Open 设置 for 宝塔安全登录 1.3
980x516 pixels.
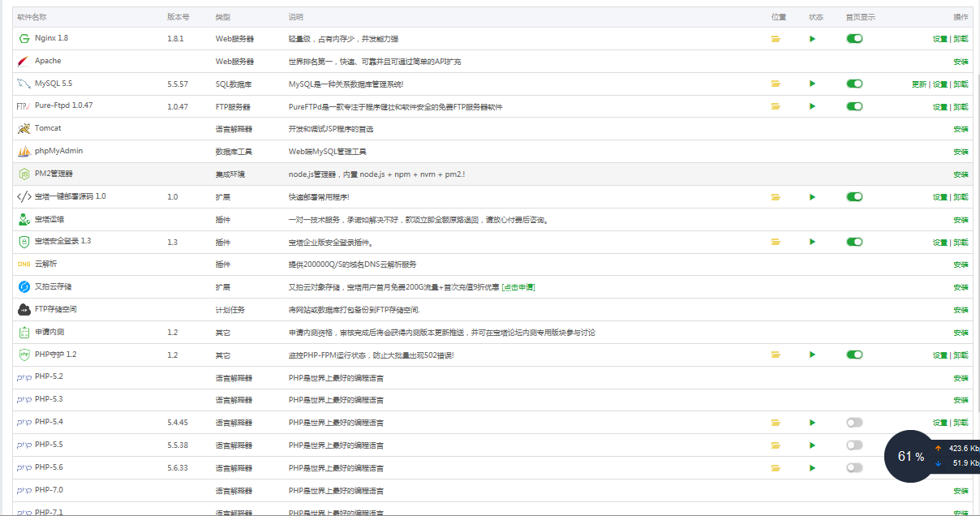940,243
